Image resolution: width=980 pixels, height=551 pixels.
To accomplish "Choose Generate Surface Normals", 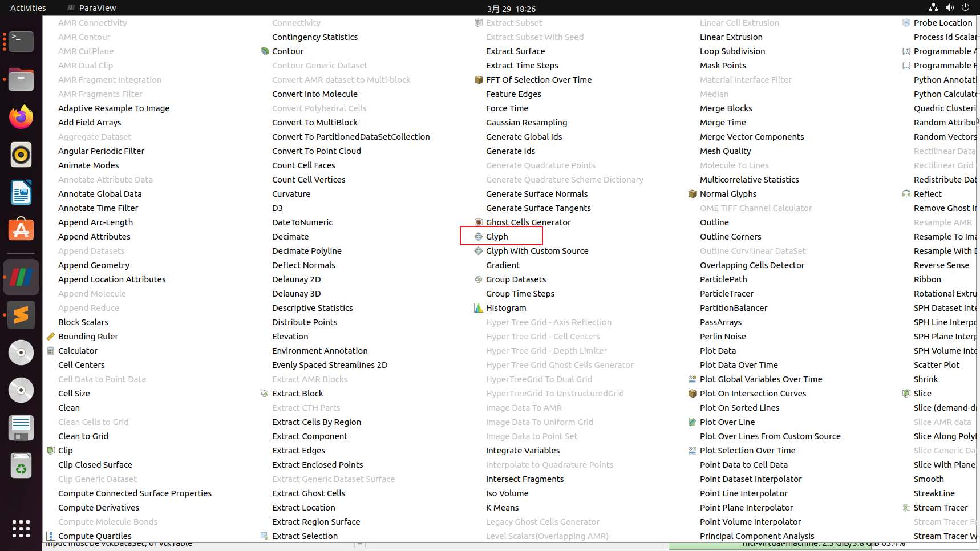I will coord(537,194).
